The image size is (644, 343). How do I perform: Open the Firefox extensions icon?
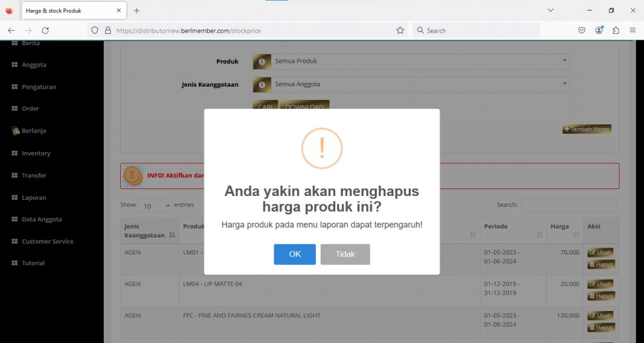(x=616, y=30)
